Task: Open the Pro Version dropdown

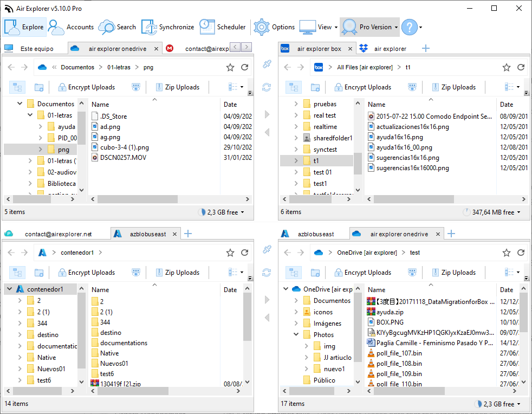Action: [x=369, y=27]
